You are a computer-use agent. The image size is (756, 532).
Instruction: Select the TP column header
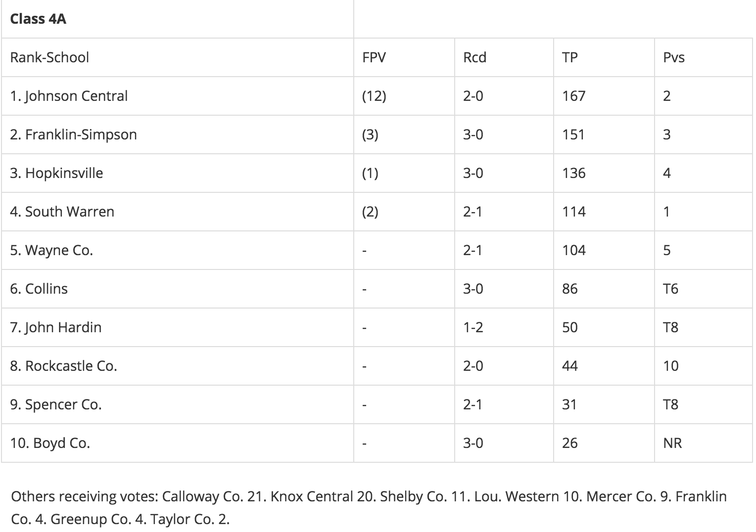(570, 57)
